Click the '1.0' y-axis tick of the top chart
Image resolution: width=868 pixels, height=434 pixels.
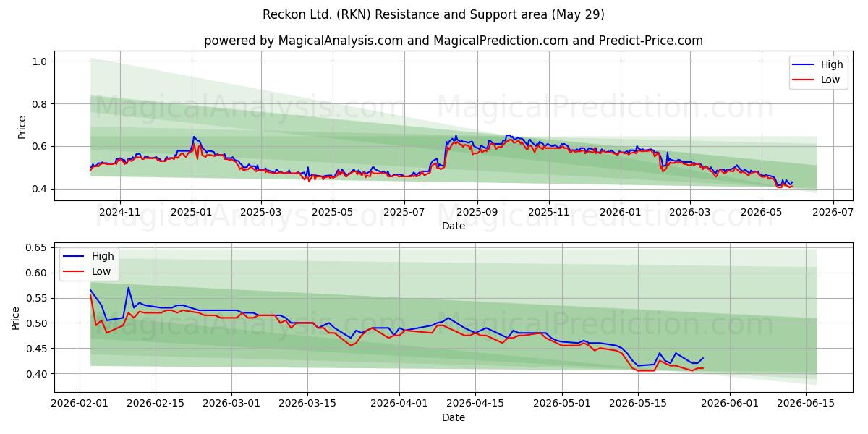pos(41,61)
